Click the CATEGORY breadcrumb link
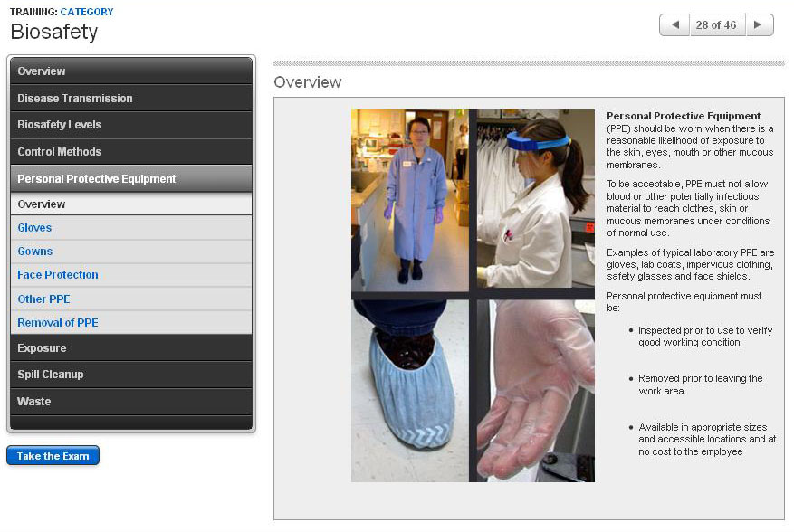The width and height of the screenshot is (794, 532). tap(87, 12)
